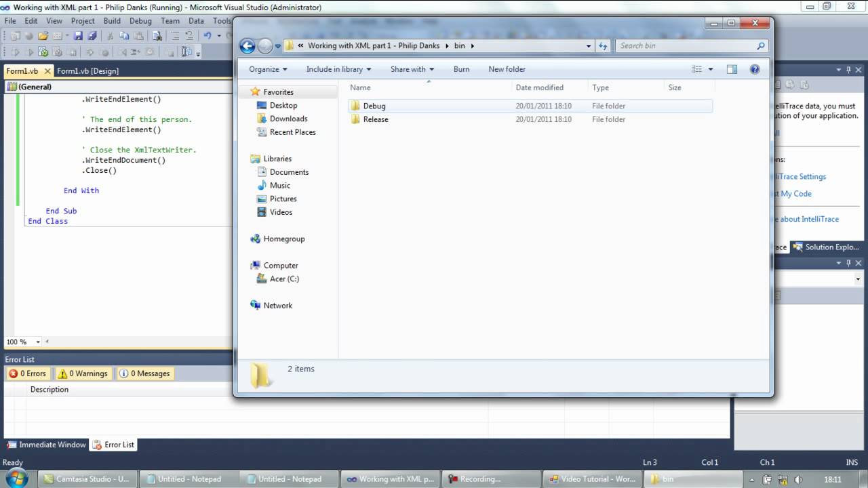Image resolution: width=868 pixels, height=488 pixels.
Task: Click the Change your view icon
Action: tap(696, 69)
